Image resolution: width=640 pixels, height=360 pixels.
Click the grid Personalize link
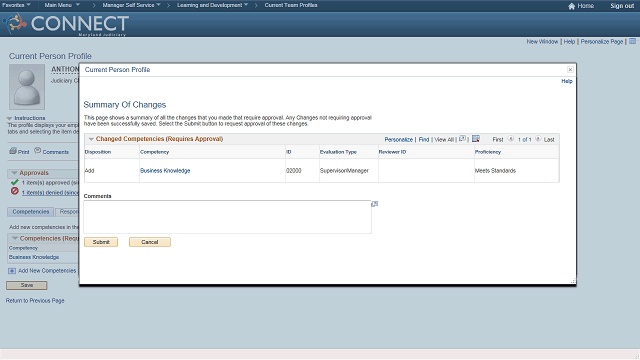coord(398,140)
